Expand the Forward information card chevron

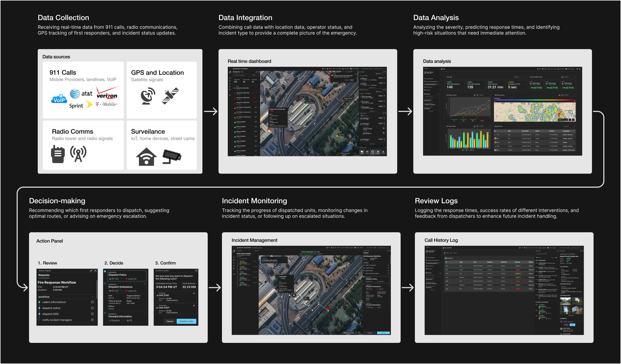click(x=145, y=313)
